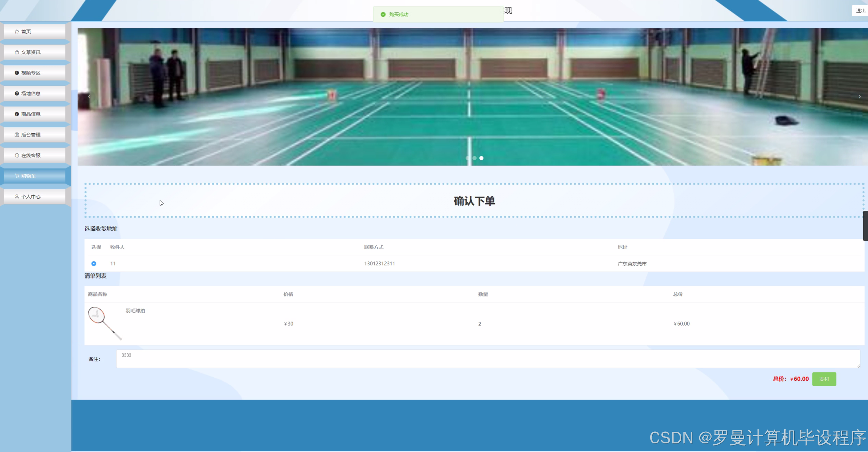Click the 购物车 shopping cart icon
Image resolution: width=868 pixels, height=452 pixels.
pyautogui.click(x=17, y=176)
